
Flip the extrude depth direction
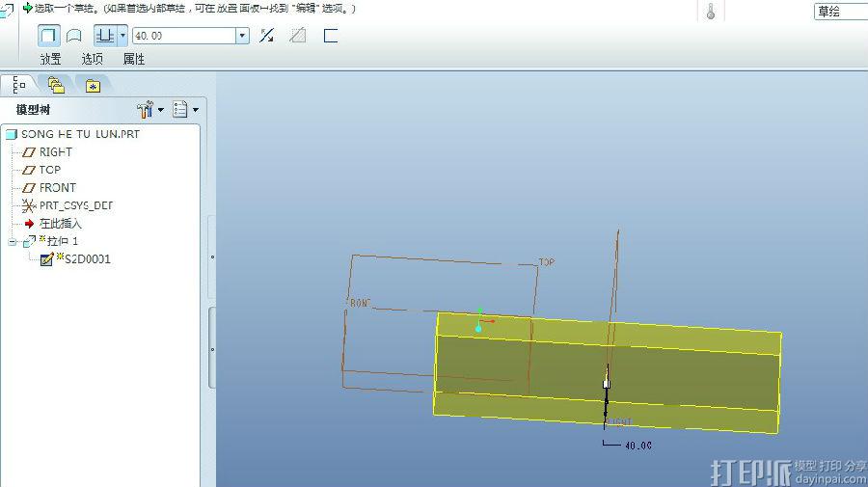coord(267,36)
